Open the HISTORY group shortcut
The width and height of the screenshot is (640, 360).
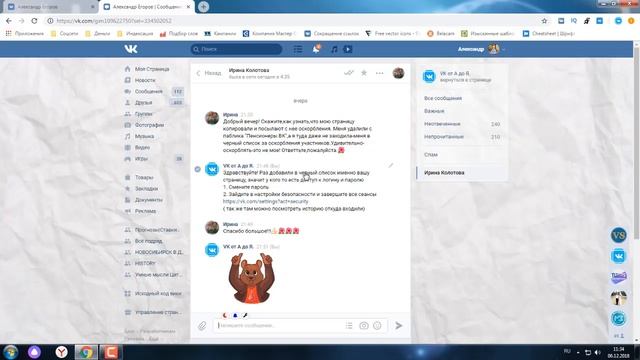coord(145,264)
